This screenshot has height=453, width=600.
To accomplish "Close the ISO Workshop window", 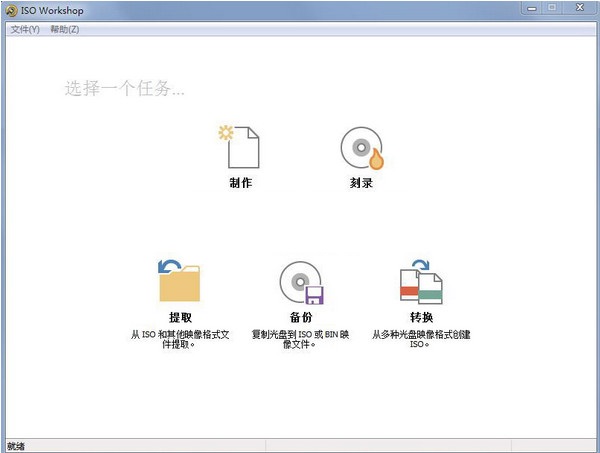I will click(578, 9).
